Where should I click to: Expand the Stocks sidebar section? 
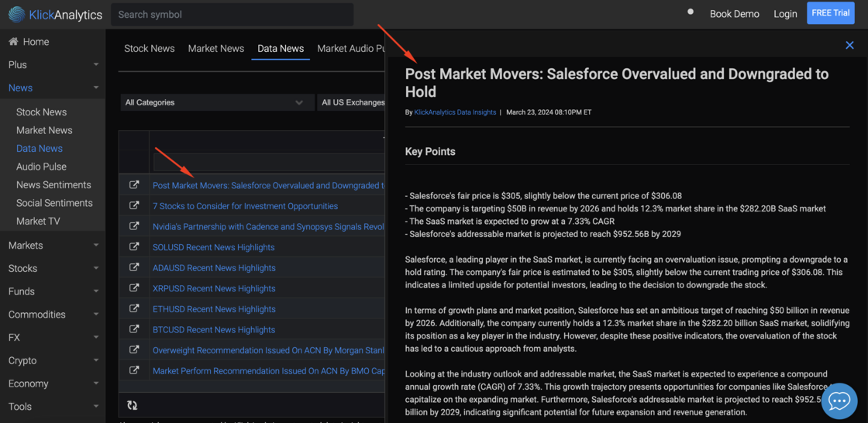click(53, 269)
